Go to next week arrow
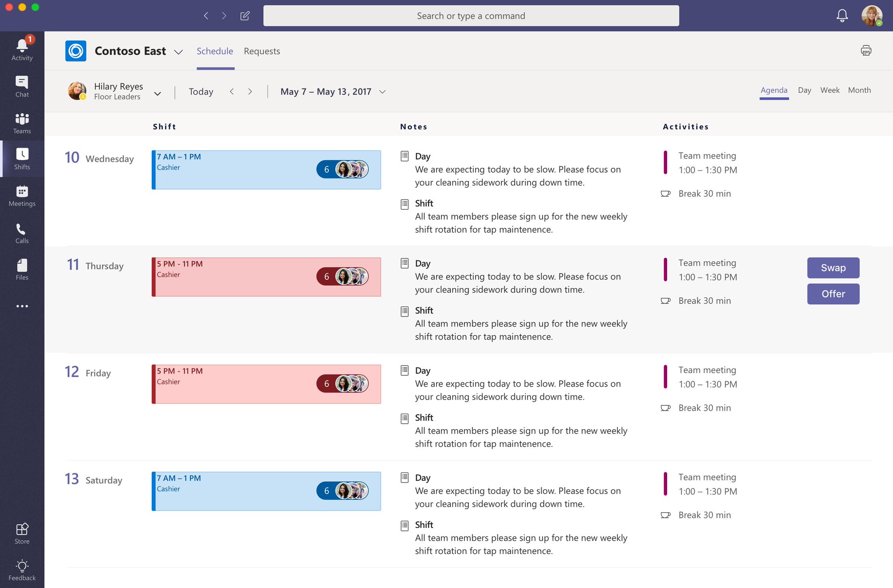The width and height of the screenshot is (893, 588). click(250, 92)
